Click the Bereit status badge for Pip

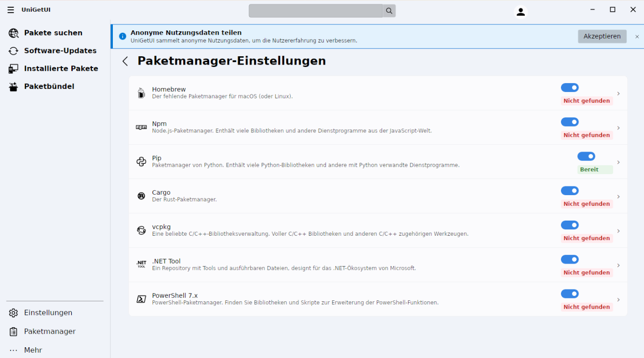pyautogui.click(x=595, y=170)
